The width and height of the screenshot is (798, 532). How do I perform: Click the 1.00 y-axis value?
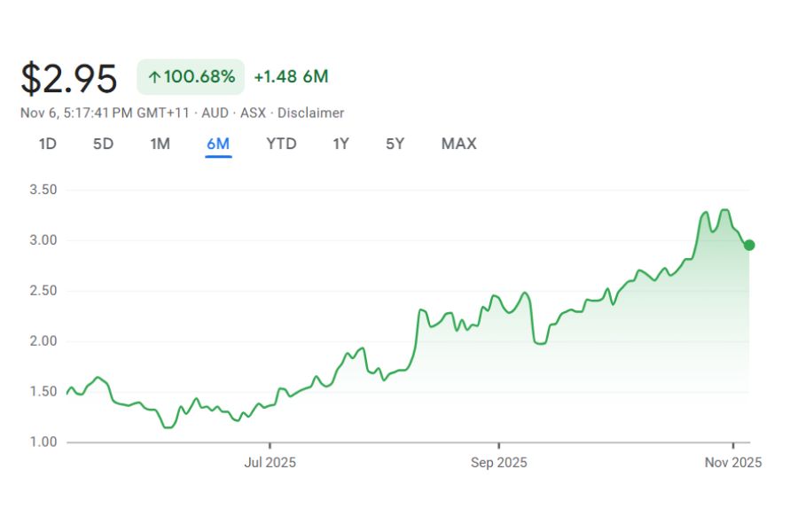coord(43,442)
